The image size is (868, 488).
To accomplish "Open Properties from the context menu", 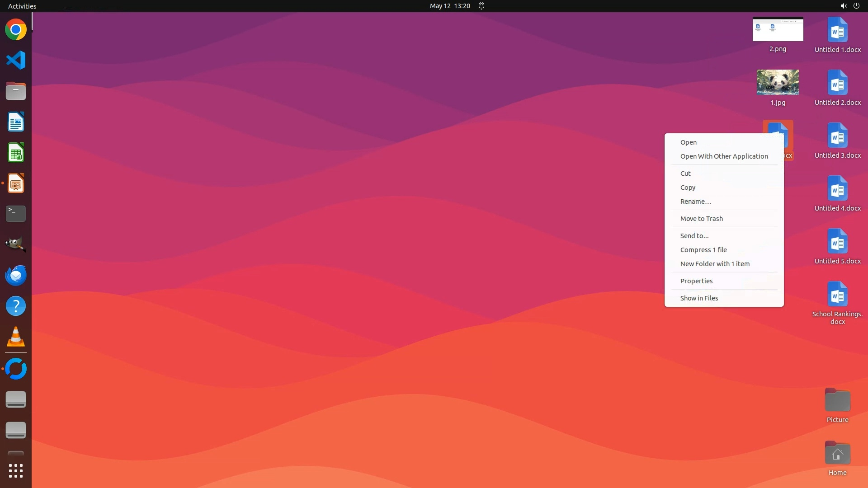I will [x=696, y=281].
